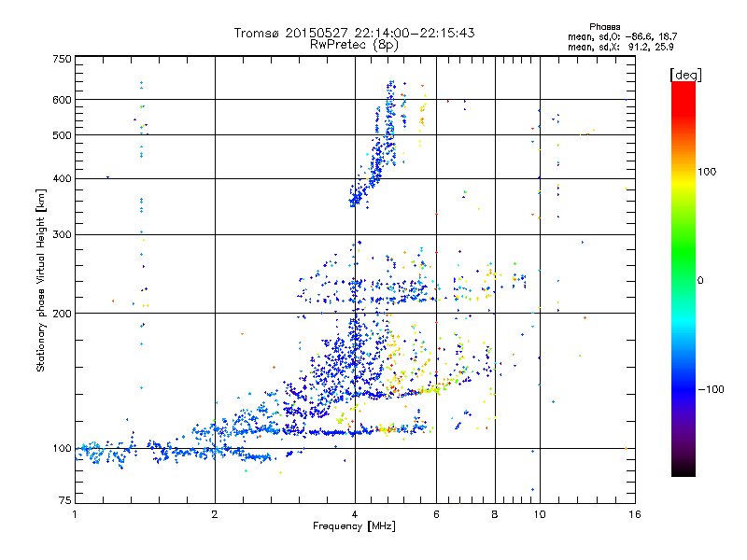Screen dimensions: 747x560
Task: Click the colorbar tick label '100'
Action: 707,172
